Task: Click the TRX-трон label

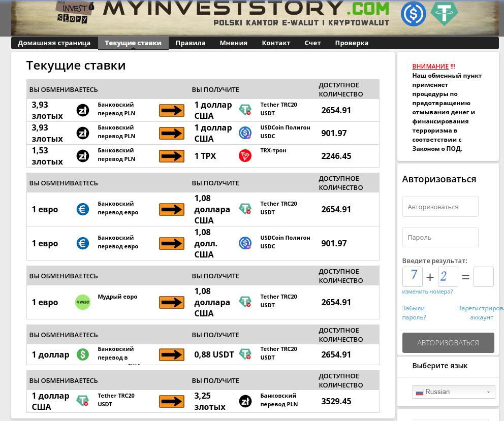Action: (273, 150)
